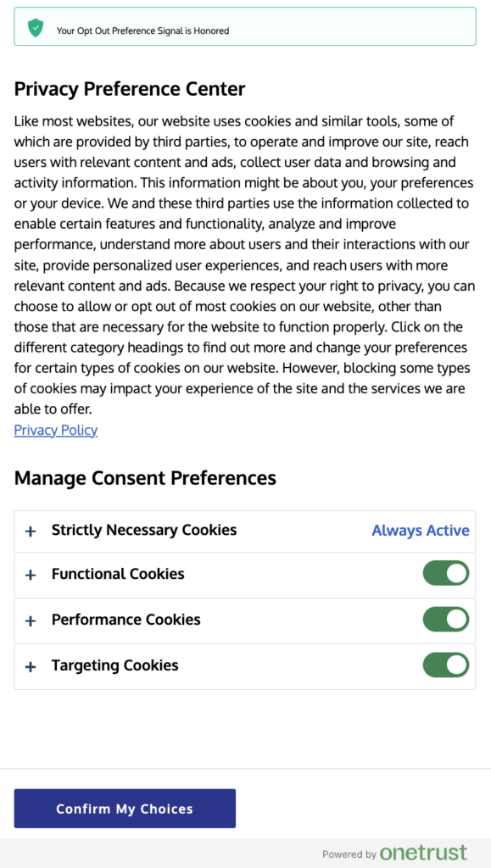This screenshot has width=491, height=868.
Task: Click the plus icon beside Strictly Necessary Cookies
Action: pos(31,531)
